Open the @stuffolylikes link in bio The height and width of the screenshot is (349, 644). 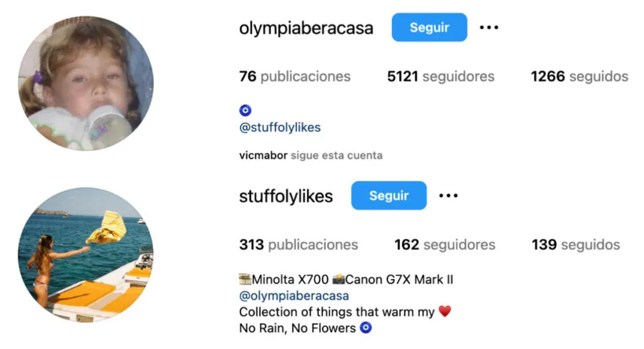280,127
